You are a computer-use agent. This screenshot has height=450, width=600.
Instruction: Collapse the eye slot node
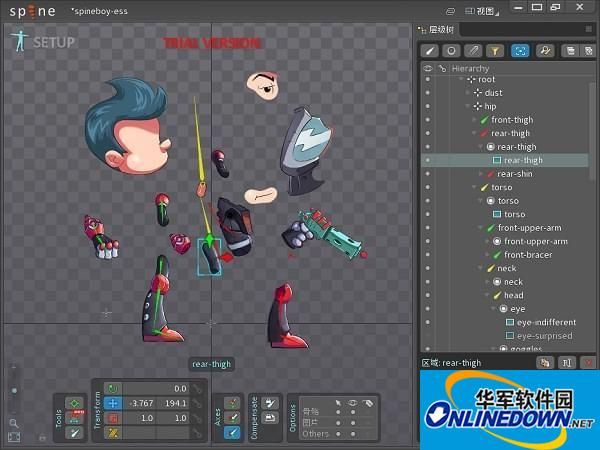coord(494,309)
